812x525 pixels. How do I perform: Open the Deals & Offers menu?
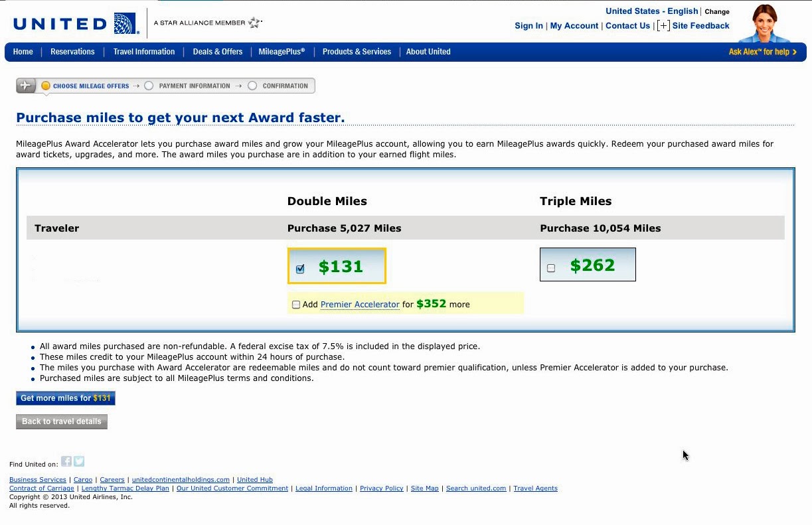tap(217, 52)
